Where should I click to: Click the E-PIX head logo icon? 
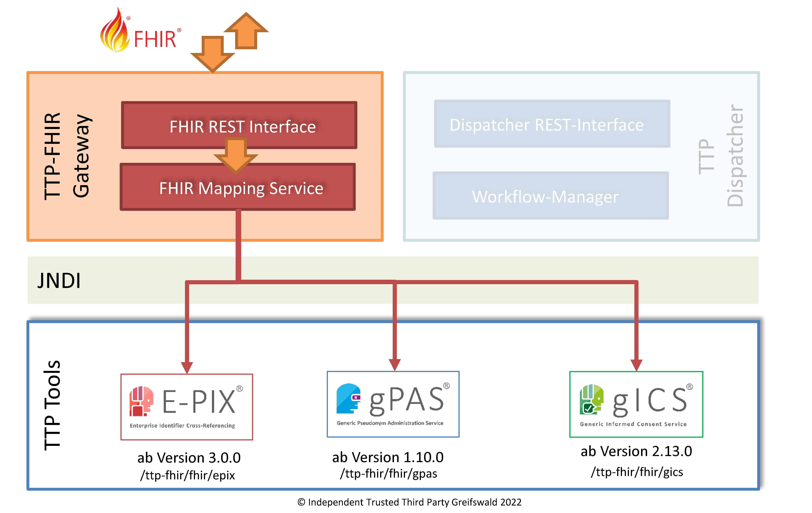pyautogui.click(x=141, y=401)
